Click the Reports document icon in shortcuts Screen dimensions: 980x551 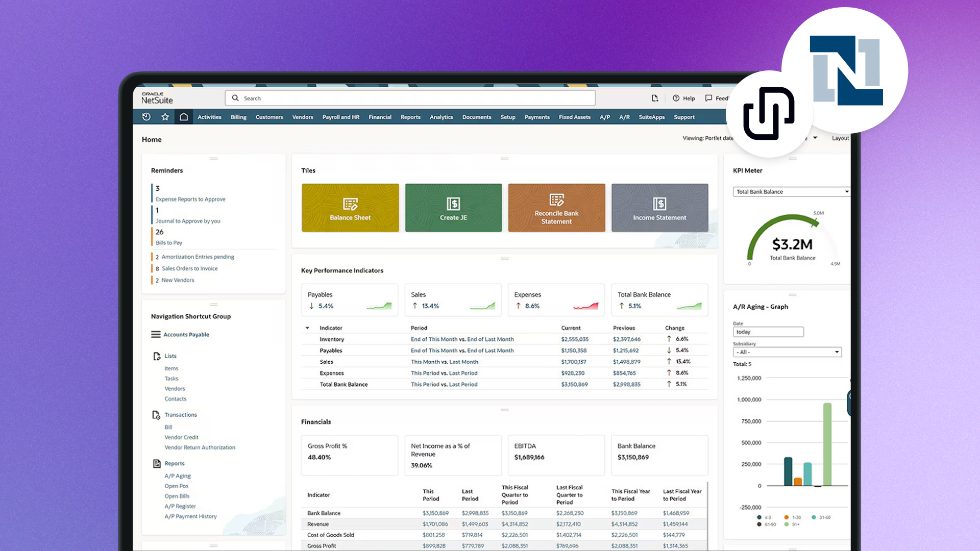(x=157, y=464)
